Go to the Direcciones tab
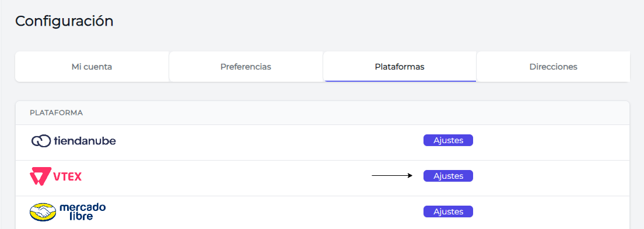 [553, 67]
